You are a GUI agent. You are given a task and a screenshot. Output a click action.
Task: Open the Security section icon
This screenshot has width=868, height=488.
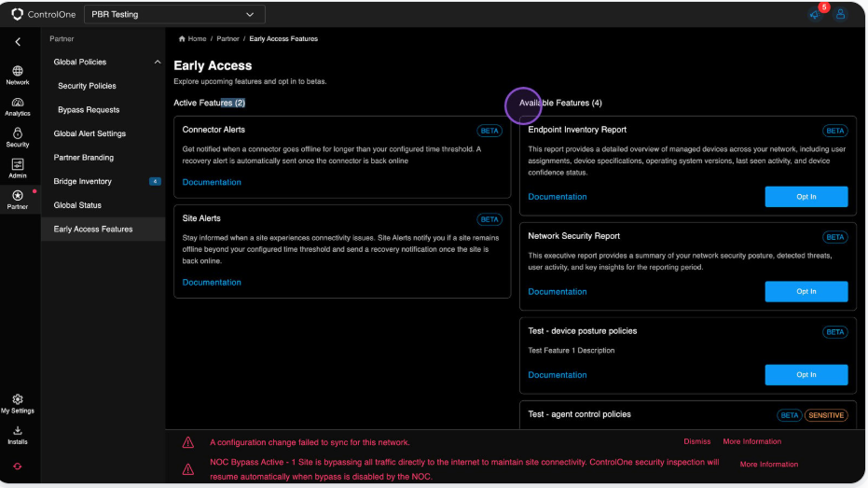click(x=18, y=132)
